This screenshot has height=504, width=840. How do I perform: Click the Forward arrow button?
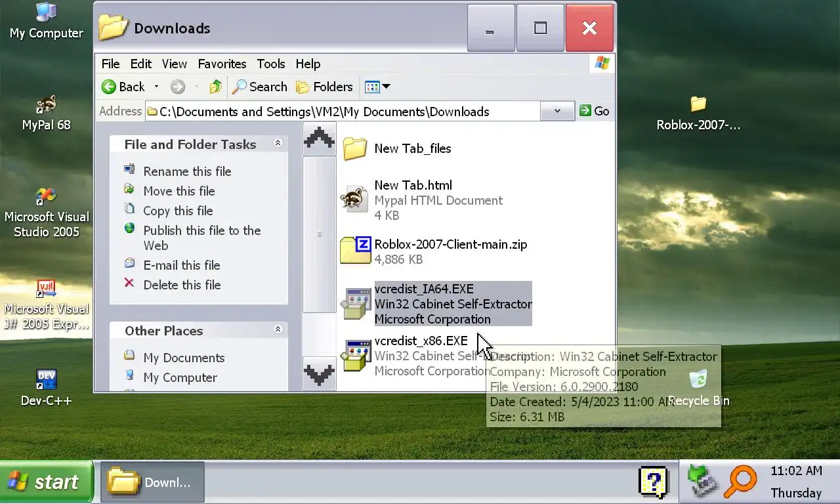[x=178, y=87]
